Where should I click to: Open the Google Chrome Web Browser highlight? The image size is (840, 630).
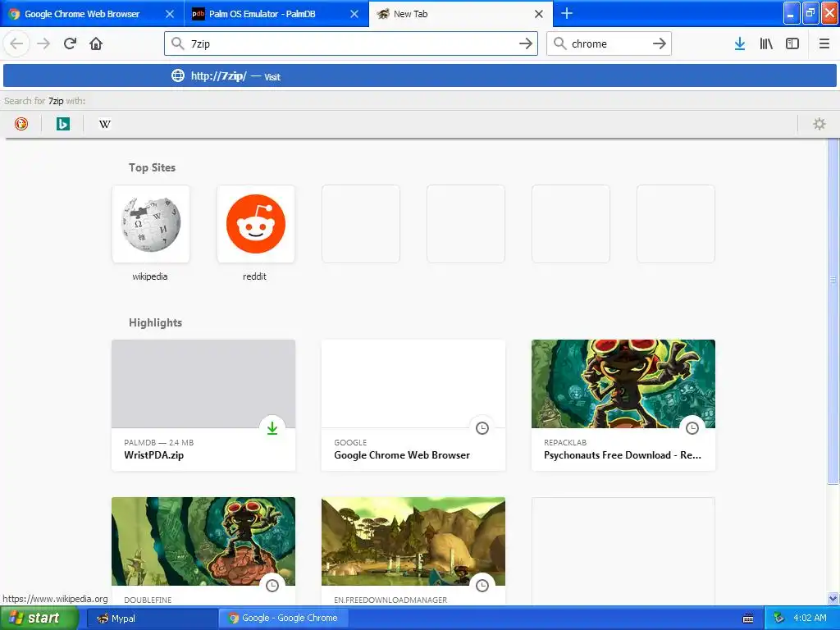point(413,405)
